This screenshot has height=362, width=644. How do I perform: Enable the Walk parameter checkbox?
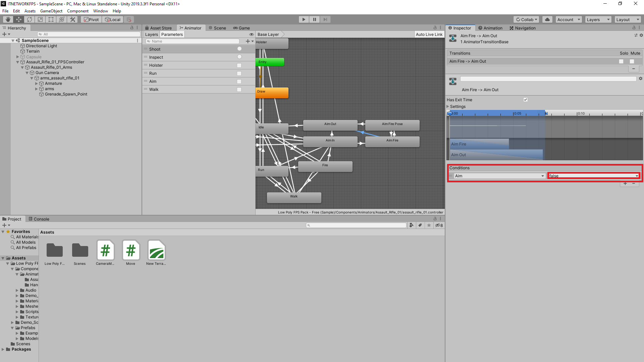coord(239,89)
